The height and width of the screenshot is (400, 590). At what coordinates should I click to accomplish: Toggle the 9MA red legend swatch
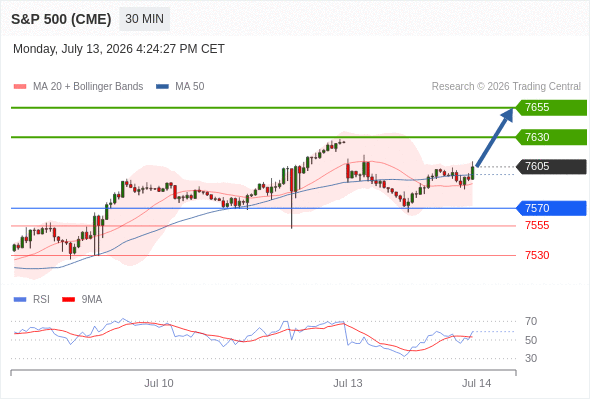coord(68,300)
